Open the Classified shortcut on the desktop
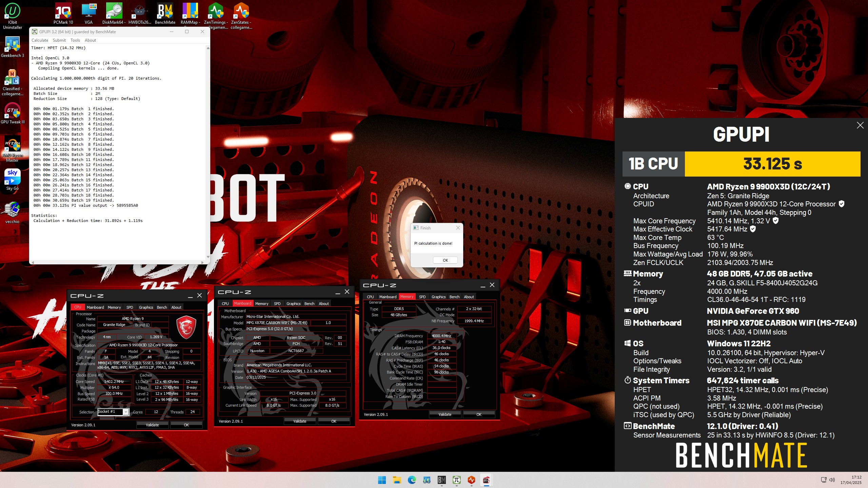The height and width of the screenshot is (488, 868). tap(13, 82)
